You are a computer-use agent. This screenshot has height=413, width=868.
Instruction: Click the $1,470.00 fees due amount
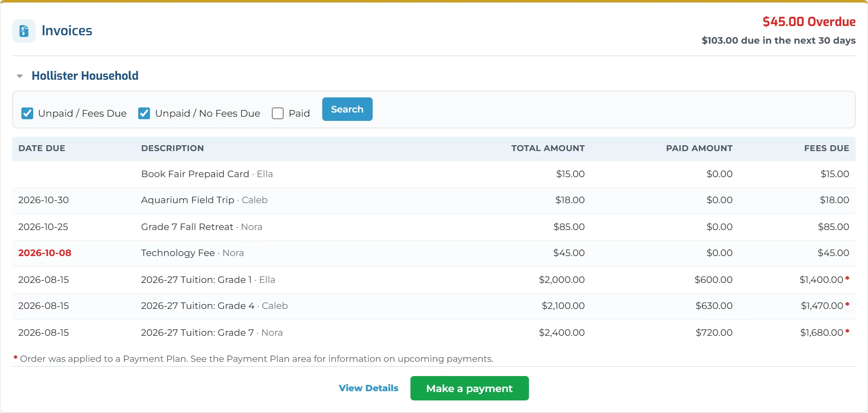click(822, 306)
